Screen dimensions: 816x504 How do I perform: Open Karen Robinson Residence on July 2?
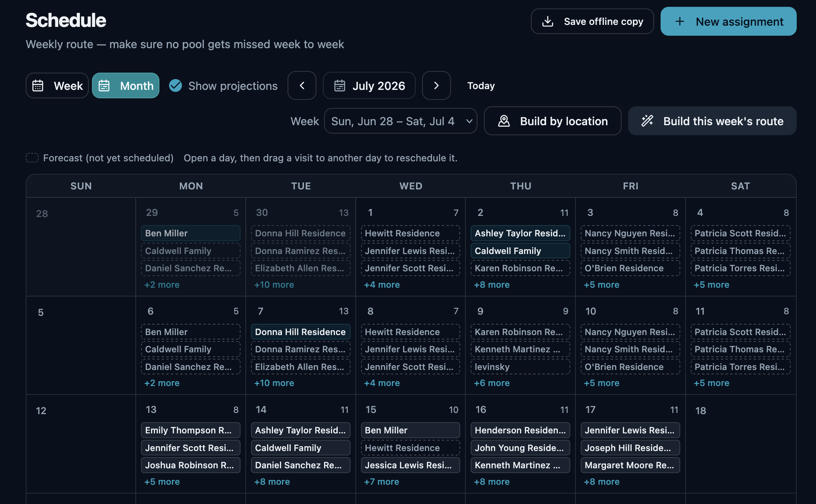click(x=520, y=268)
